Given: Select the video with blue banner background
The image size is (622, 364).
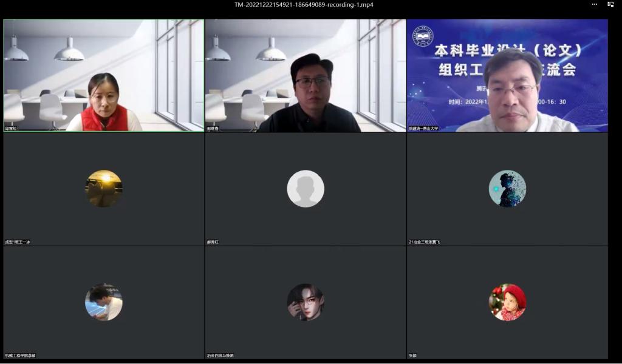Looking at the screenshot, I should [x=507, y=76].
